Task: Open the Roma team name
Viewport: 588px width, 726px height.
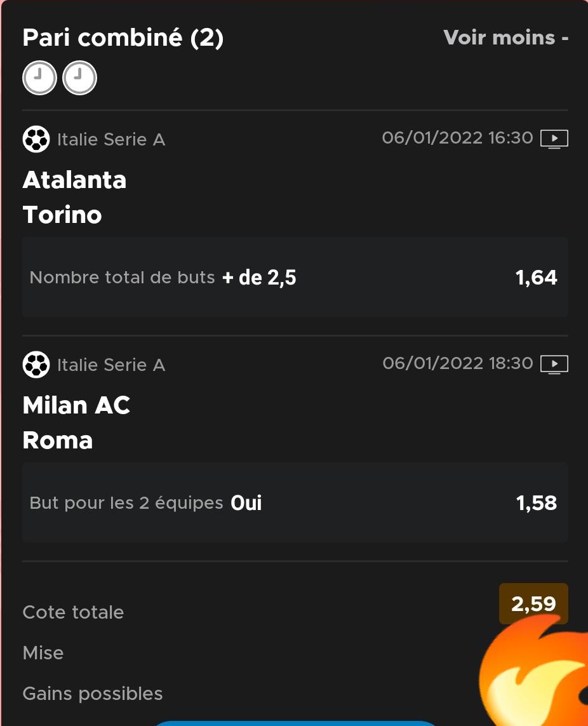Action: coord(57,440)
